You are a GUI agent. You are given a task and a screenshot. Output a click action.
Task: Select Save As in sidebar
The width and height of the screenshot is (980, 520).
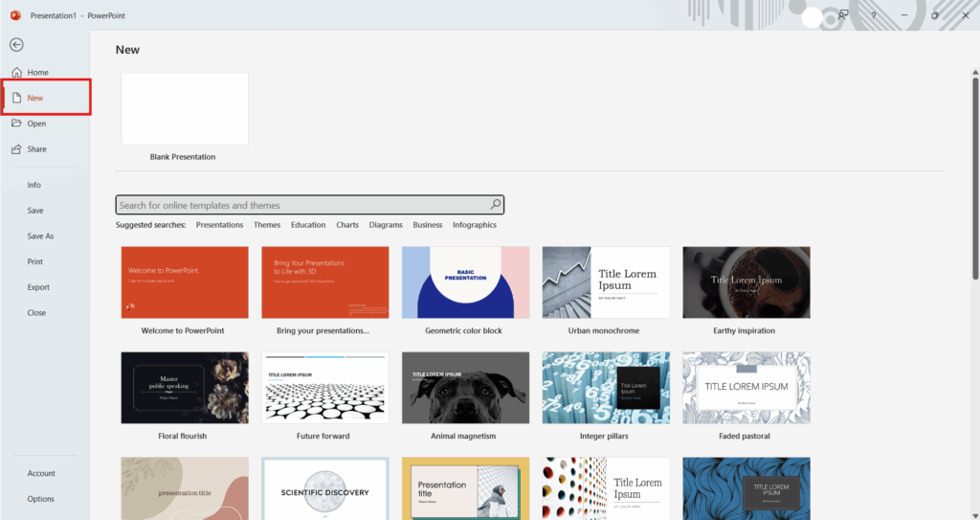[x=40, y=236]
